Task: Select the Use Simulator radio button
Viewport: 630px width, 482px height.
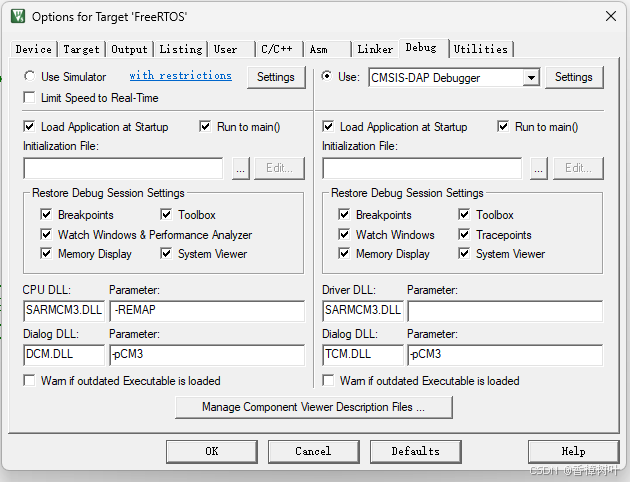Action: click(x=29, y=76)
